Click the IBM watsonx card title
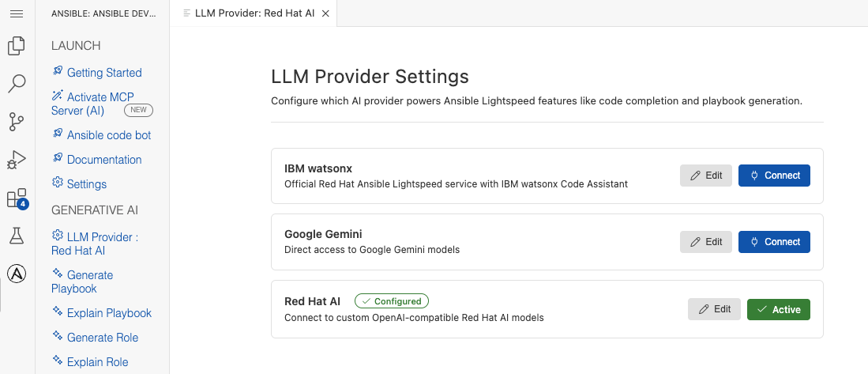 click(318, 168)
